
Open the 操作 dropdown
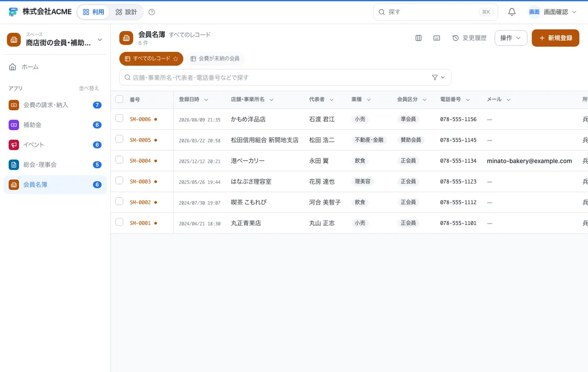511,38
